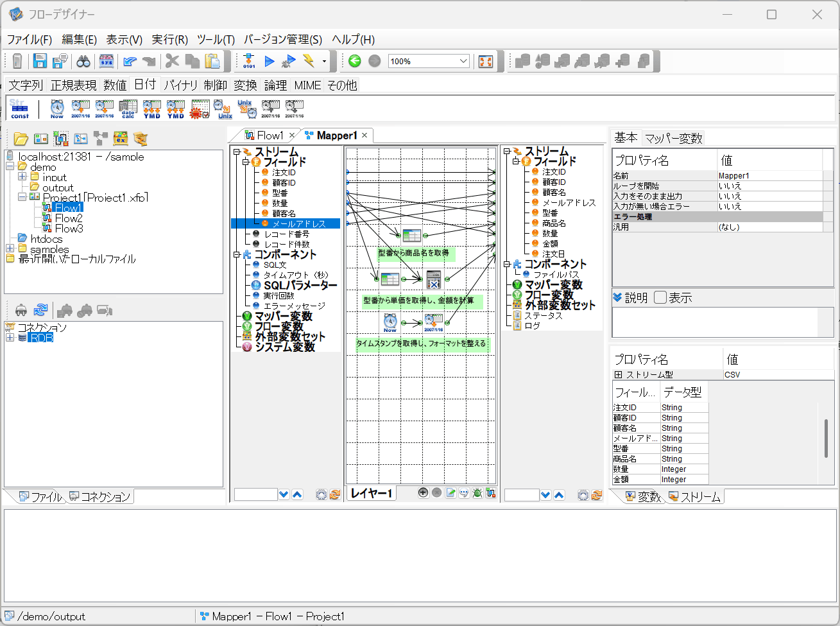Open the 100% zoom dropdown
840x626 pixels.
point(464,61)
